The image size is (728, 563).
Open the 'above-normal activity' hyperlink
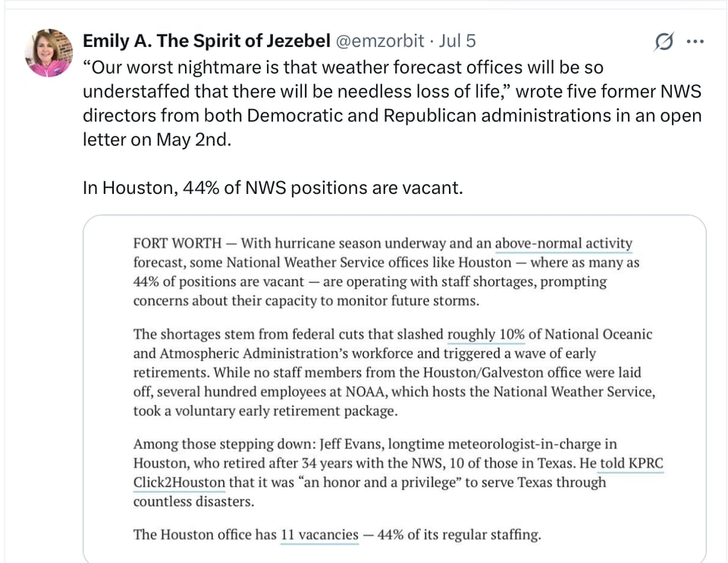click(x=563, y=243)
